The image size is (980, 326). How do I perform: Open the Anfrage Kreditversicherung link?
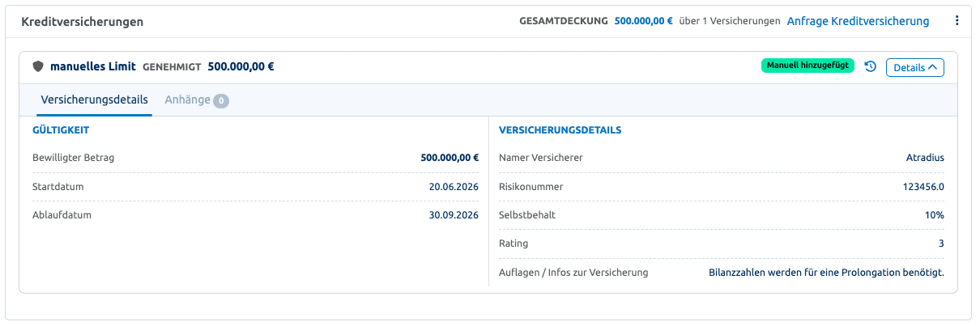pos(858,21)
